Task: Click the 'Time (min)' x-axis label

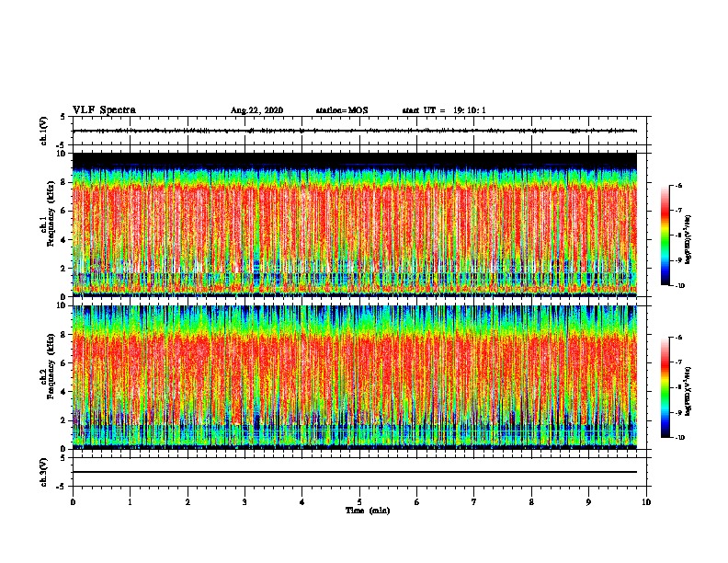Action: click(368, 511)
